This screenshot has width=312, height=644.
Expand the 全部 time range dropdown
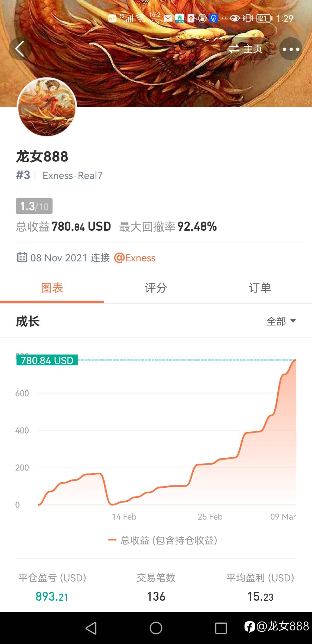point(281,321)
